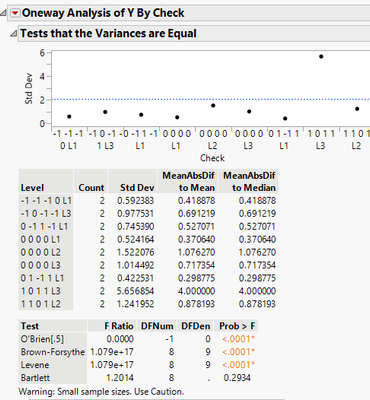Image resolution: width=370 pixels, height=400 pixels.
Task: Collapse the Tests that the Variances are Equal section
Action: [13, 33]
